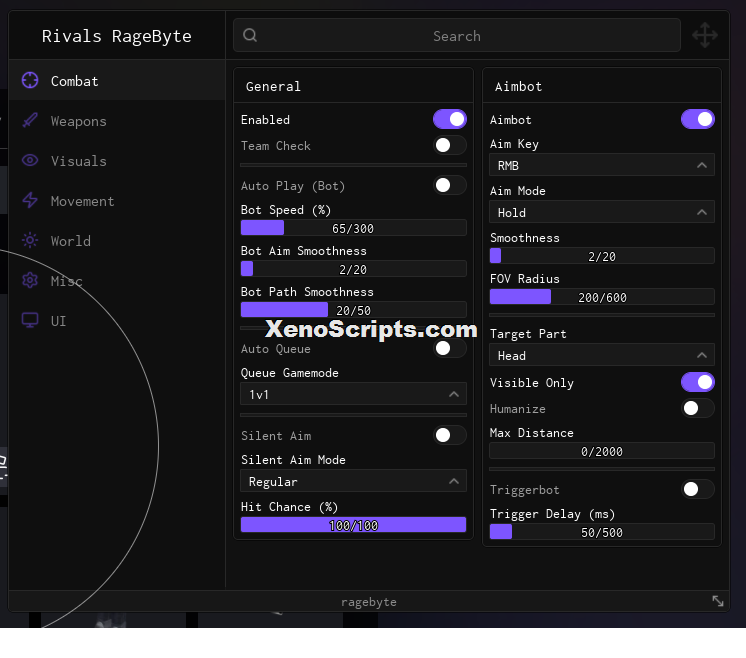Click the Silent Aim Mode label
The height and width of the screenshot is (658, 746).
tap(293, 460)
